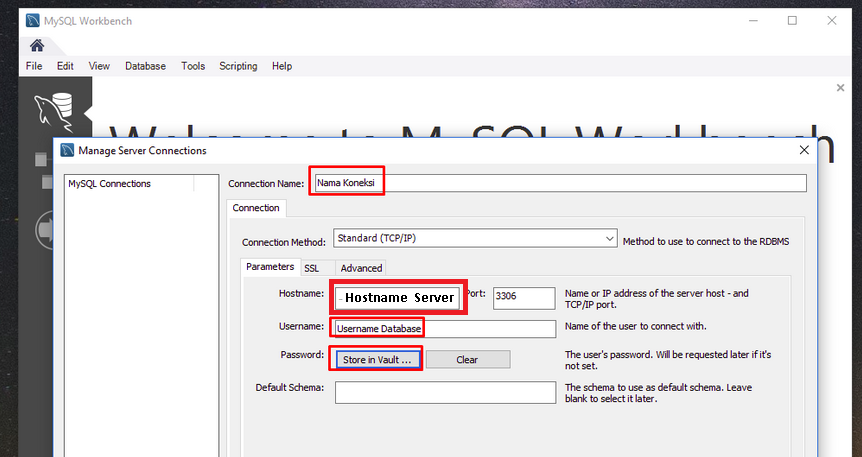Maximize the MySQL Workbench window
This screenshot has height=457, width=862.
792,20
